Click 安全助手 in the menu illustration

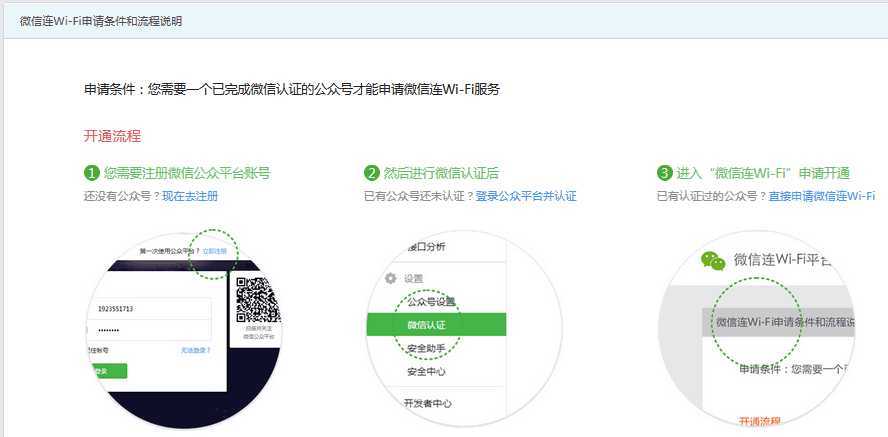click(x=426, y=349)
